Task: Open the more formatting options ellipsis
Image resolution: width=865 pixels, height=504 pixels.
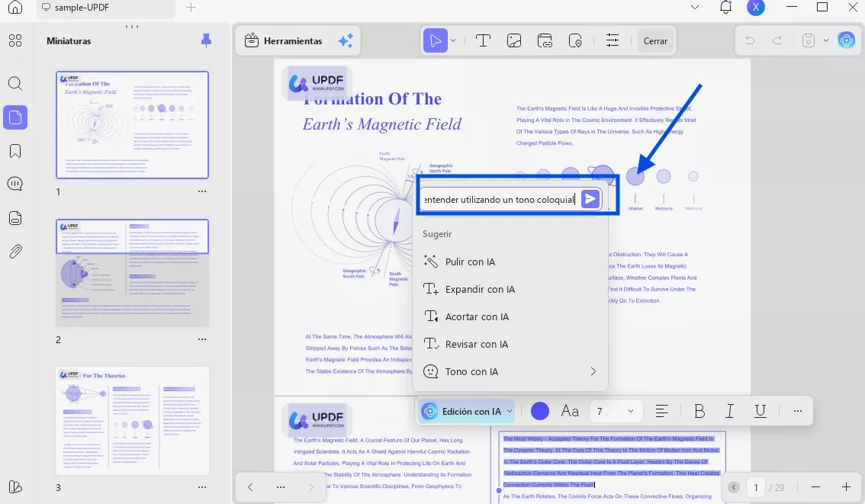Action: coord(797,411)
